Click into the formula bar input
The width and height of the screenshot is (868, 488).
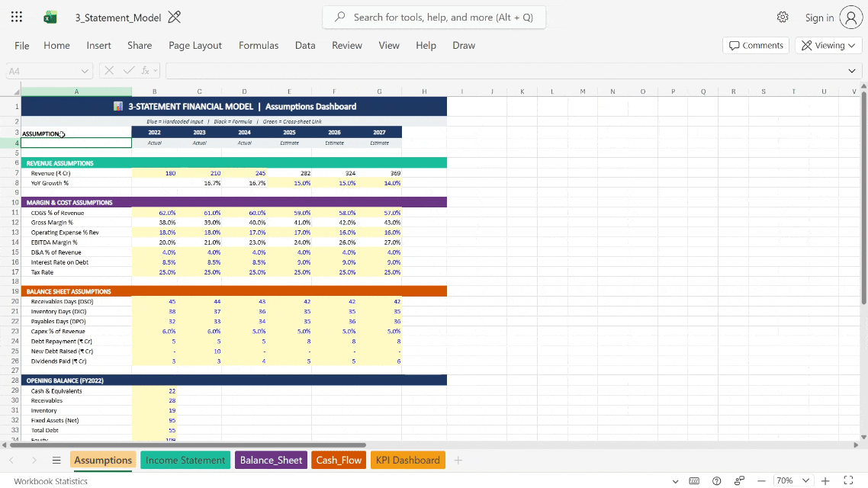coord(503,71)
